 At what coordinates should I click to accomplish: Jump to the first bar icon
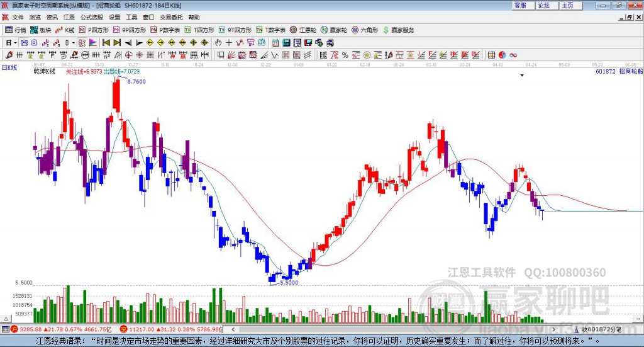tap(106, 43)
